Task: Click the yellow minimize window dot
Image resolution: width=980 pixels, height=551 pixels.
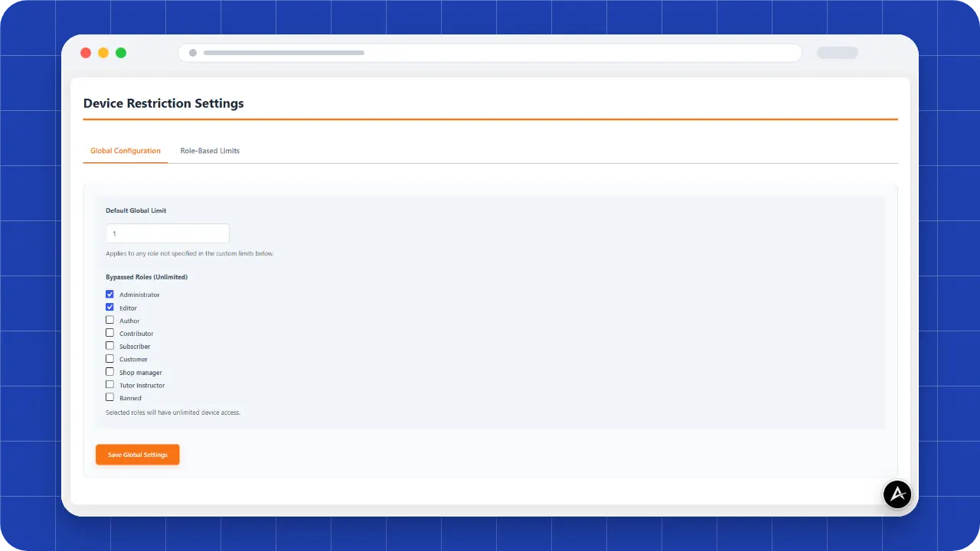Action: [x=103, y=53]
